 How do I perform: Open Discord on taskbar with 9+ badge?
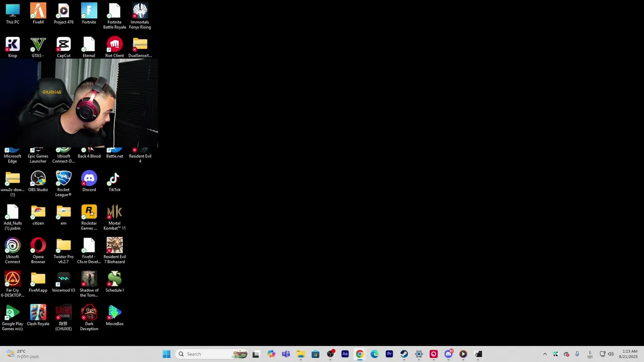[448, 354]
